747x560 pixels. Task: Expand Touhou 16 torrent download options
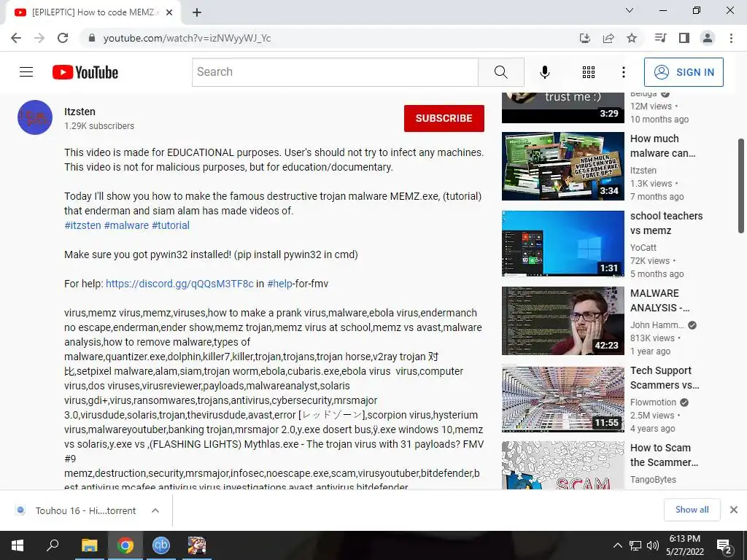pyautogui.click(x=155, y=510)
